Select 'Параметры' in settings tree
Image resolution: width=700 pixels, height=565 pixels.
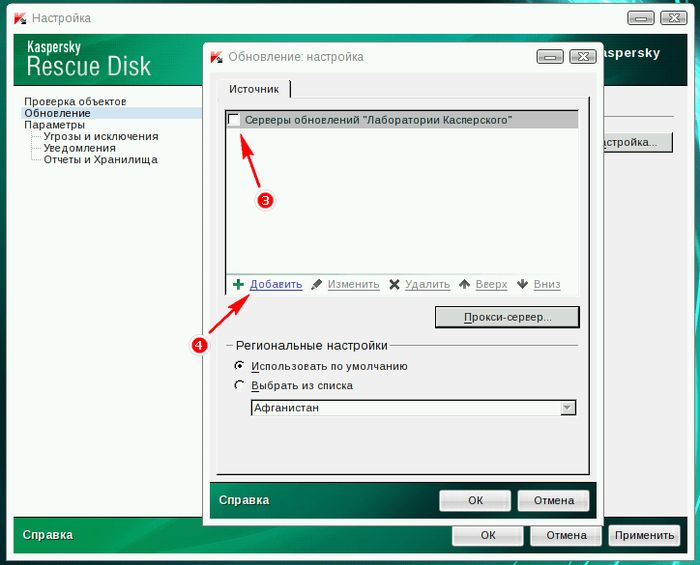click(x=54, y=125)
